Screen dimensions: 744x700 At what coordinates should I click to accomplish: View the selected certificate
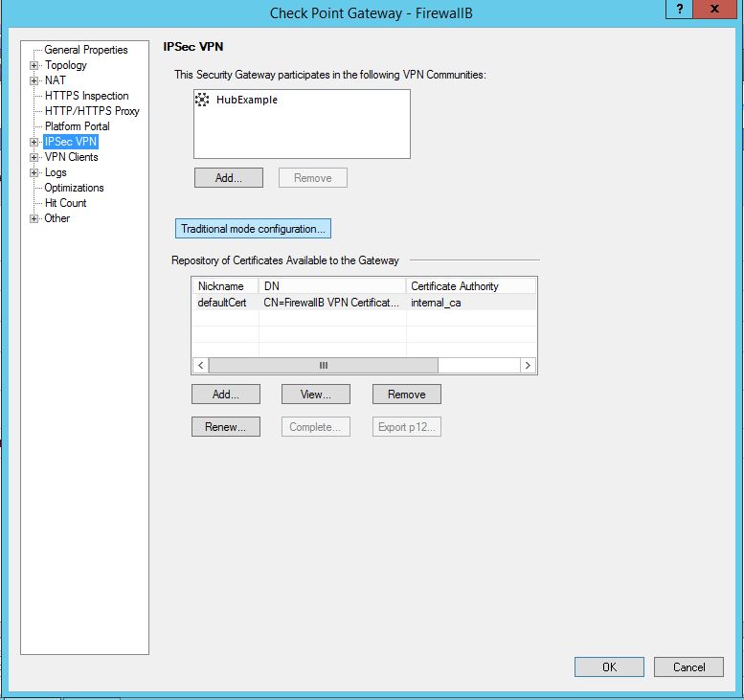point(316,395)
